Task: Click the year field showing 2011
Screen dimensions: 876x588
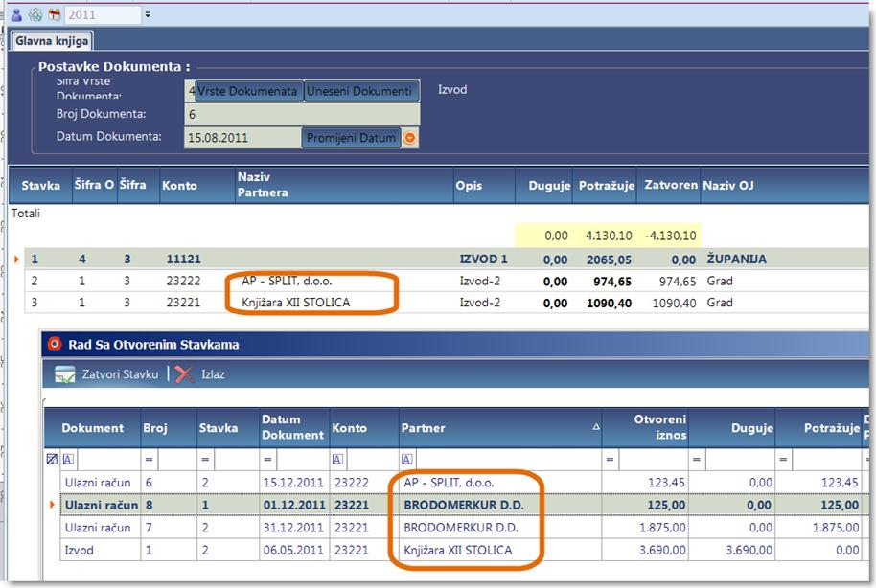Action: coord(103,15)
